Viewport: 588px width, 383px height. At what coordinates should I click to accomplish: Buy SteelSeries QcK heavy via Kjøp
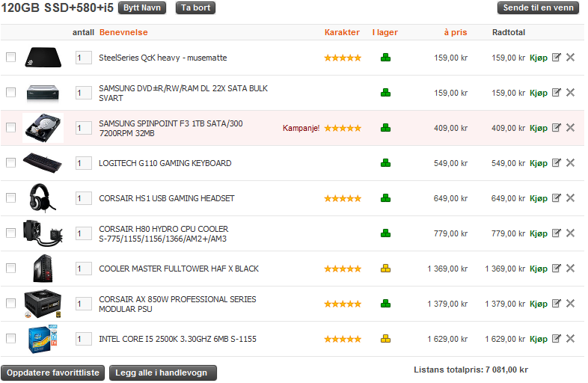pos(539,58)
